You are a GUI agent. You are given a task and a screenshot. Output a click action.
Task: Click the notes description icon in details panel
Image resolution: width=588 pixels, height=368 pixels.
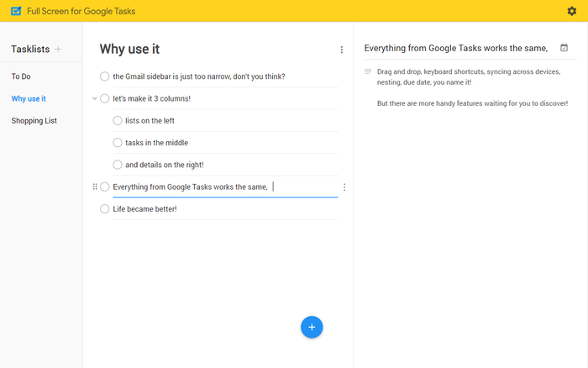(368, 71)
